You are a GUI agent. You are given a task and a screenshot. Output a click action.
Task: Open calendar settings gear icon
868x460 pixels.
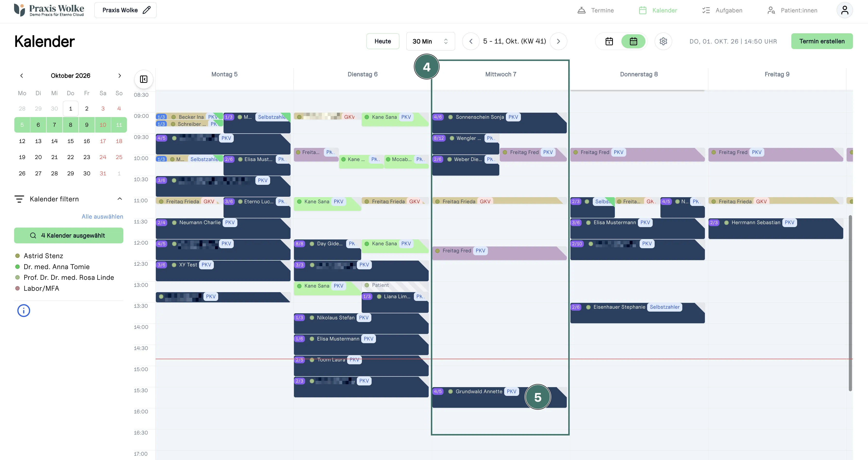point(663,41)
